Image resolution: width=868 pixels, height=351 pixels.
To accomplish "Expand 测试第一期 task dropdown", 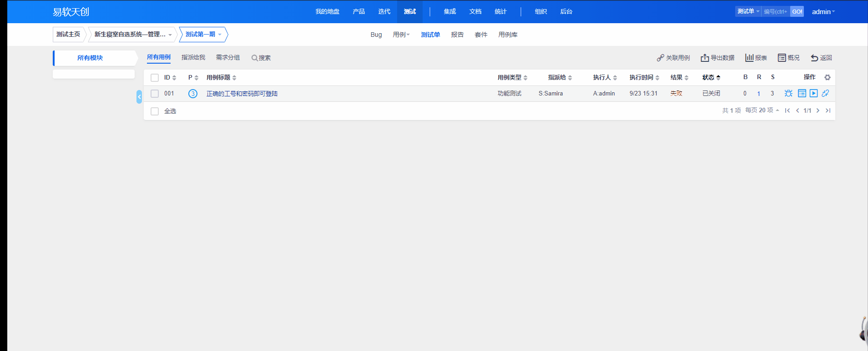I will pyautogui.click(x=203, y=35).
